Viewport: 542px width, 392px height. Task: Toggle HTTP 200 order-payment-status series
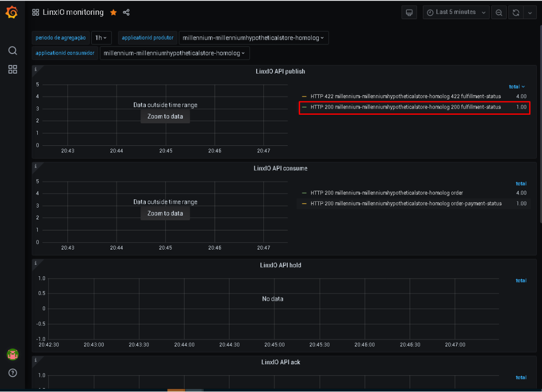point(406,204)
